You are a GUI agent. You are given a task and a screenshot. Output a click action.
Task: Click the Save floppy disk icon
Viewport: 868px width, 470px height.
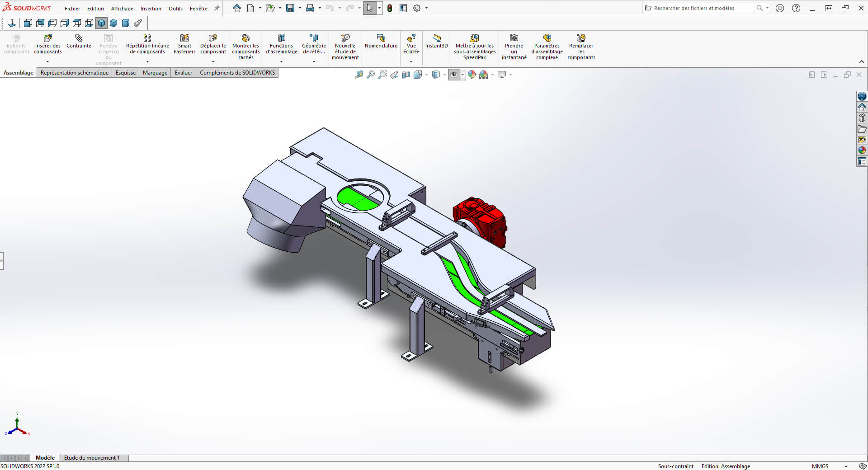[x=290, y=8]
